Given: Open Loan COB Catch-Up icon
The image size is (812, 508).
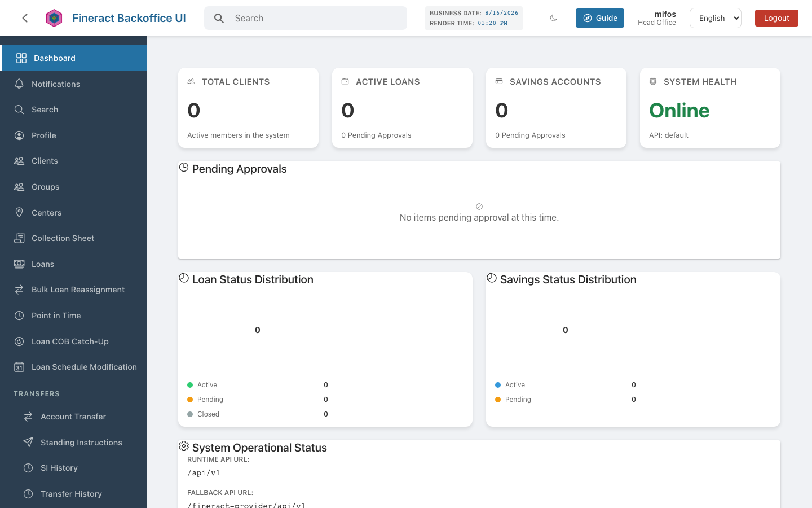Looking at the screenshot, I should pyautogui.click(x=19, y=341).
